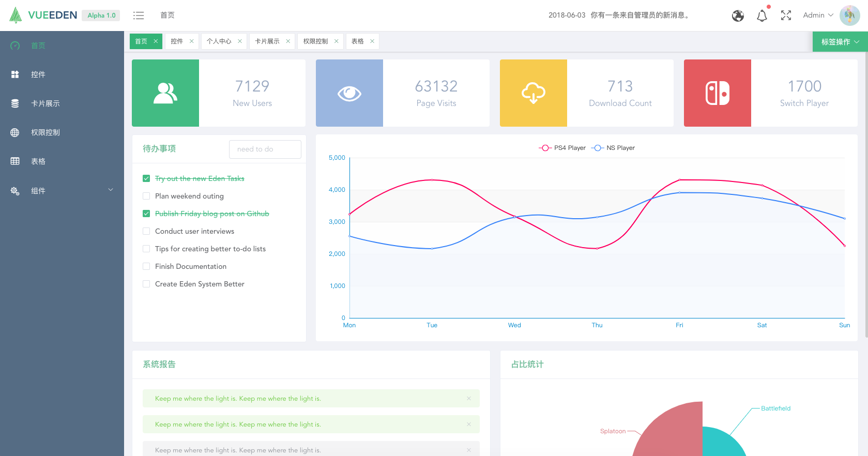Image resolution: width=868 pixels, height=456 pixels.
Task: Click the administrator new message notice text
Action: (x=641, y=16)
